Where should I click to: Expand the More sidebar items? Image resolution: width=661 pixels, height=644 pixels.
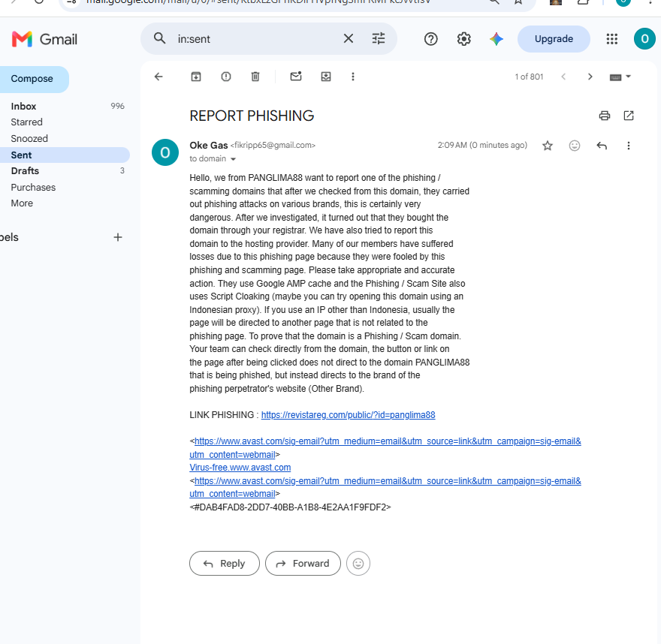click(x=63, y=203)
